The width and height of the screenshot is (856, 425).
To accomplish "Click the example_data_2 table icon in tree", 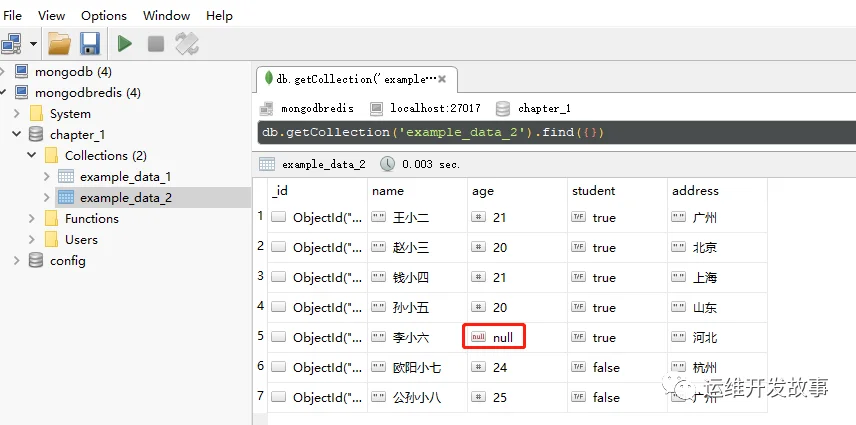I will click(x=66, y=197).
